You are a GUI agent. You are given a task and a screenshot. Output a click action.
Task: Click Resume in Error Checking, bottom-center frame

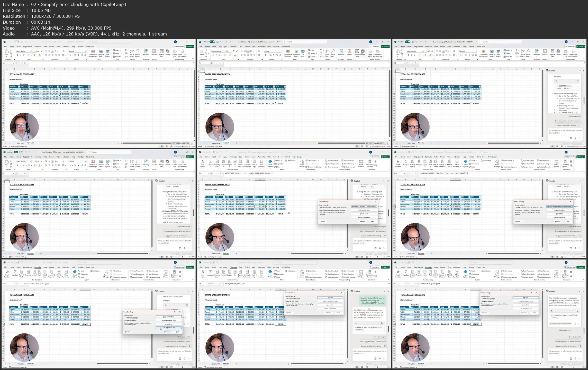[330, 297]
